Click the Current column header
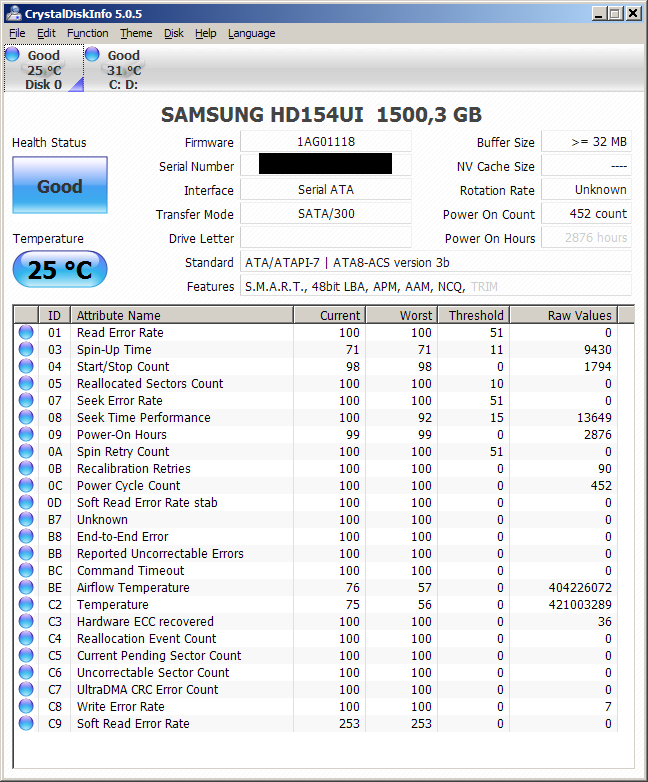The width and height of the screenshot is (648, 782). coord(330,315)
